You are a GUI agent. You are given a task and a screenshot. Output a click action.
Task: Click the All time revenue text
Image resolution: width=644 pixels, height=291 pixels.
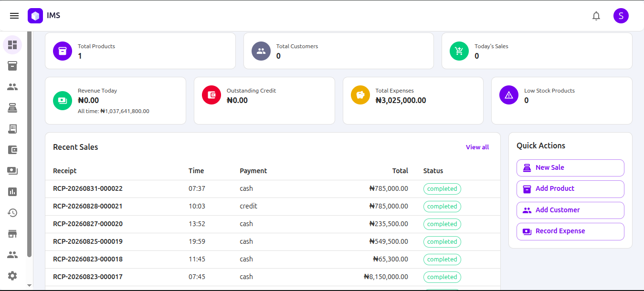(x=114, y=111)
